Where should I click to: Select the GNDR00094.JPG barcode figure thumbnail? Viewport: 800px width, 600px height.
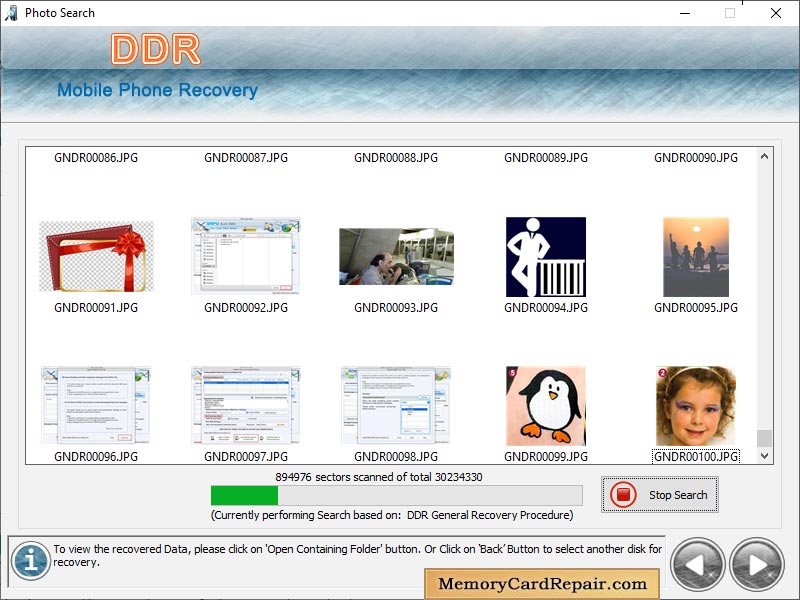tap(546, 257)
